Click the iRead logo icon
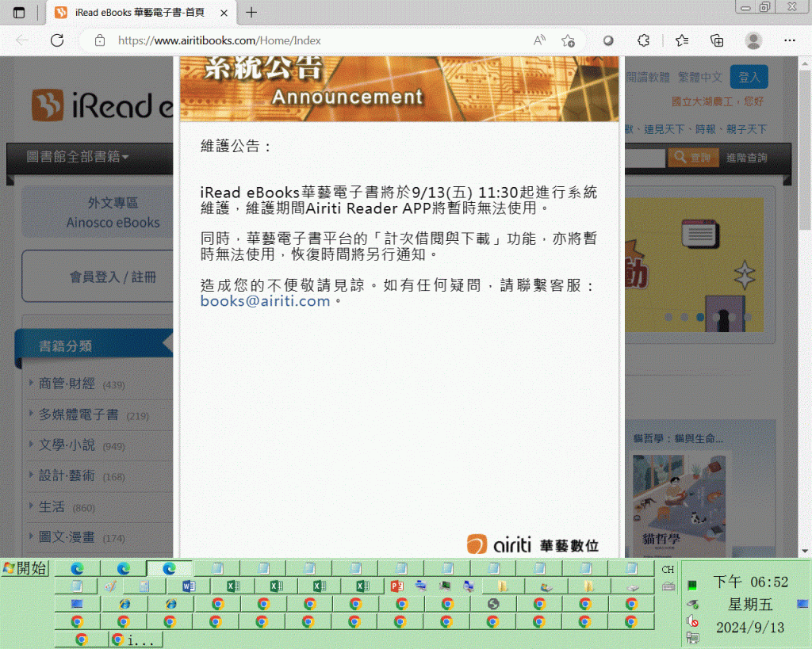The width and height of the screenshot is (812, 649). point(47,105)
